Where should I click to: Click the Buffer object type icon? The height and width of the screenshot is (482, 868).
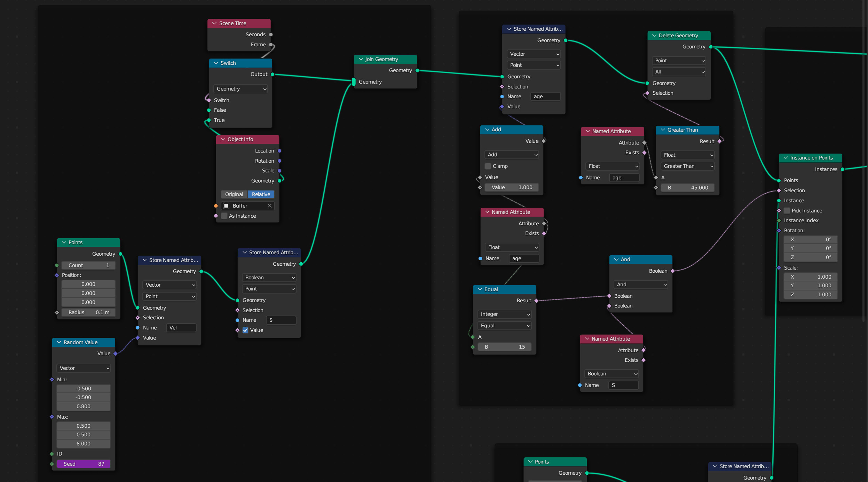(x=226, y=206)
